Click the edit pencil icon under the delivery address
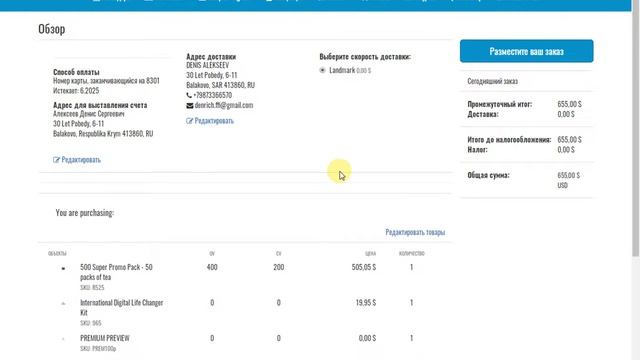 (x=189, y=121)
